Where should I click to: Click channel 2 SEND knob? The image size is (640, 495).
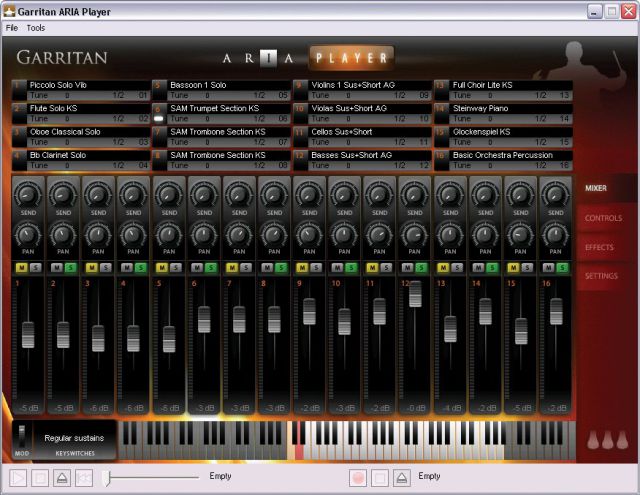point(63,195)
